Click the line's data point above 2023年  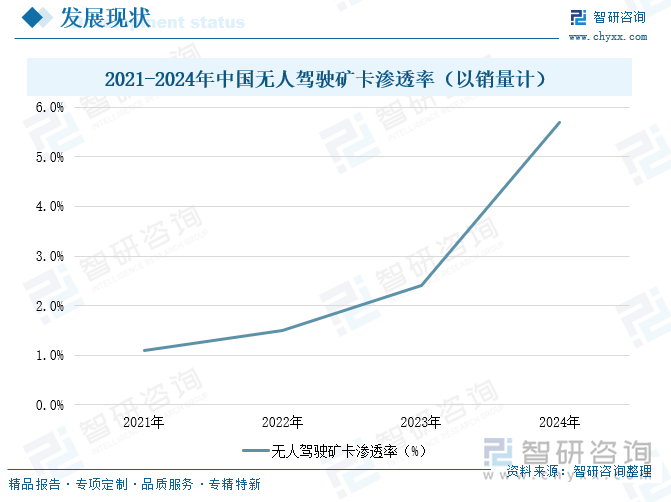[421, 285]
